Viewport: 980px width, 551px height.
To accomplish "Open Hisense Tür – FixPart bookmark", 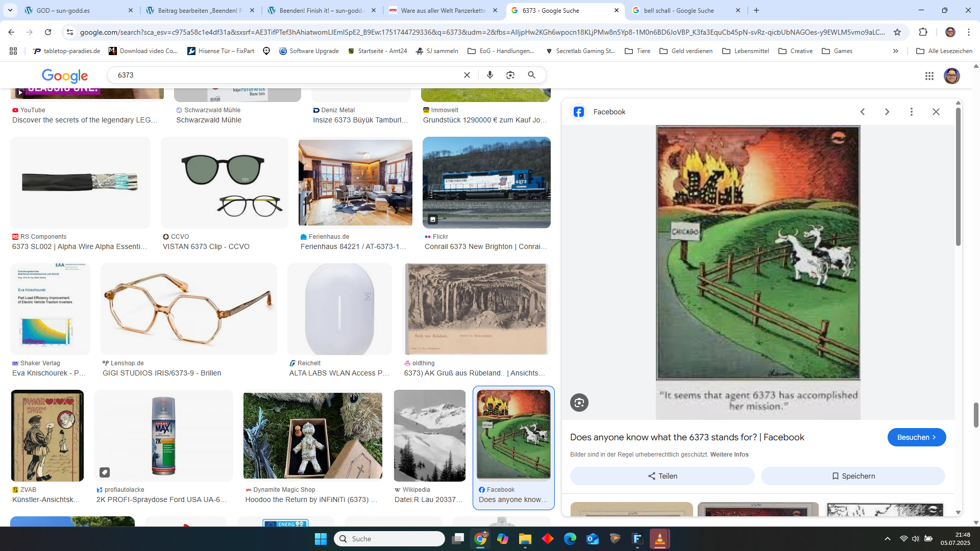I will click(x=221, y=51).
